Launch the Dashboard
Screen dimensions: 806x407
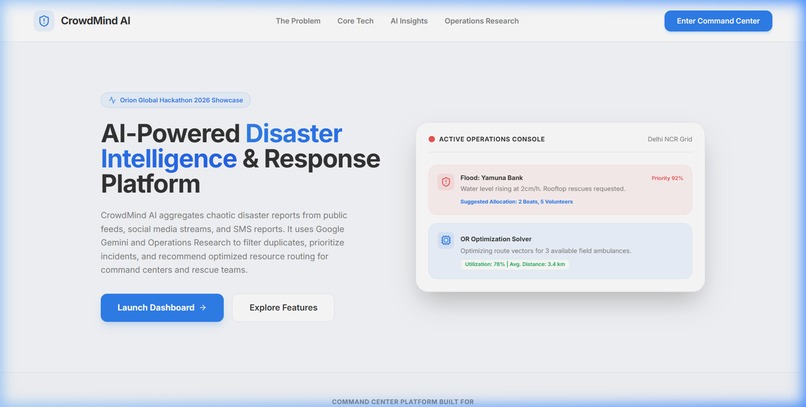162,308
